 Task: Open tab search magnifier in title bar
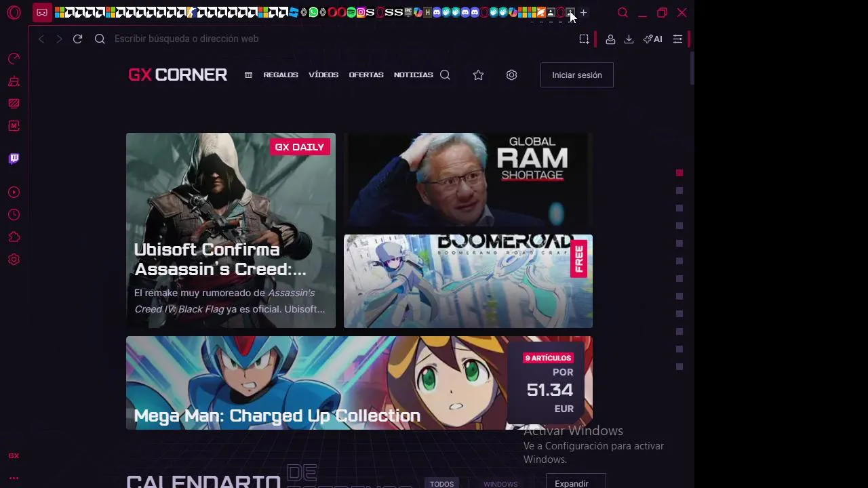(623, 12)
